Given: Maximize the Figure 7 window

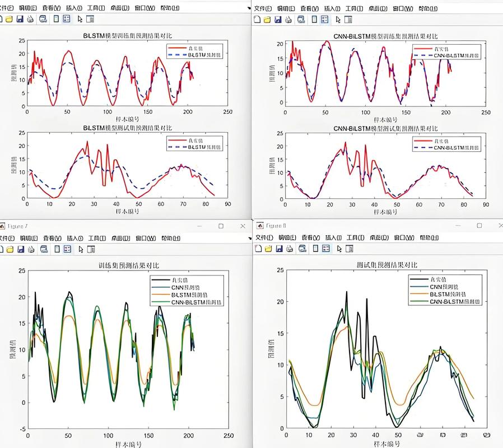Looking at the screenshot, I should [x=220, y=226].
